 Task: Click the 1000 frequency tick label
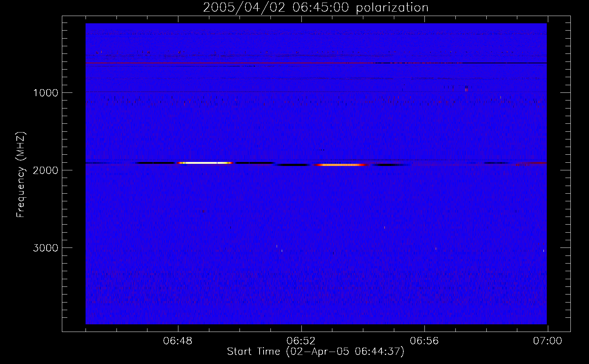46,93
